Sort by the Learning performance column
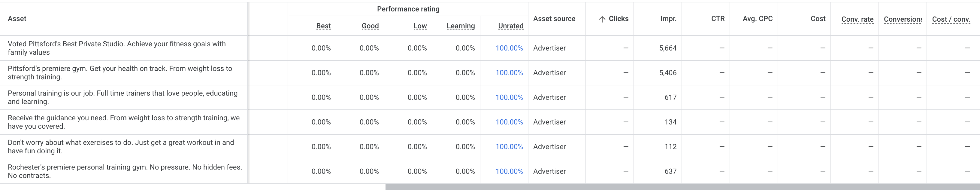 [x=460, y=26]
